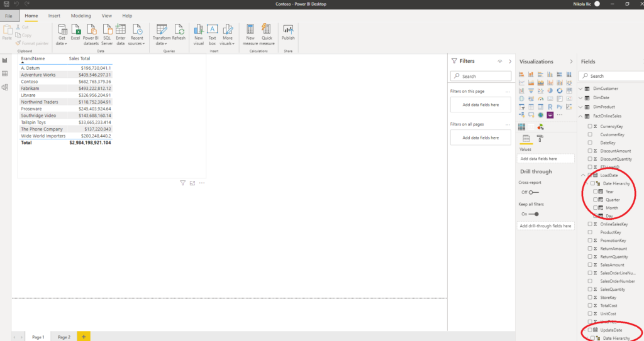The width and height of the screenshot is (644, 341).
Task: Open the Fields well tab in Visualizations
Action: (526, 139)
